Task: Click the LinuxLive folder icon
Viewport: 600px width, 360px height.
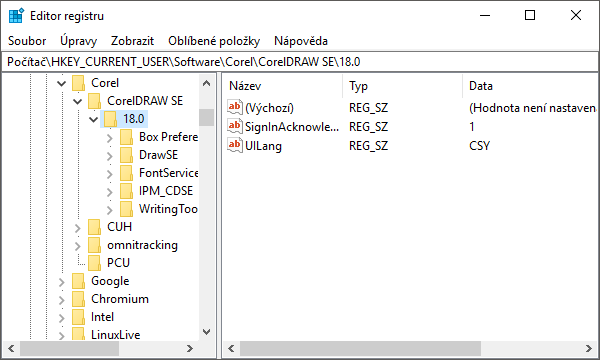Action: coord(78,334)
